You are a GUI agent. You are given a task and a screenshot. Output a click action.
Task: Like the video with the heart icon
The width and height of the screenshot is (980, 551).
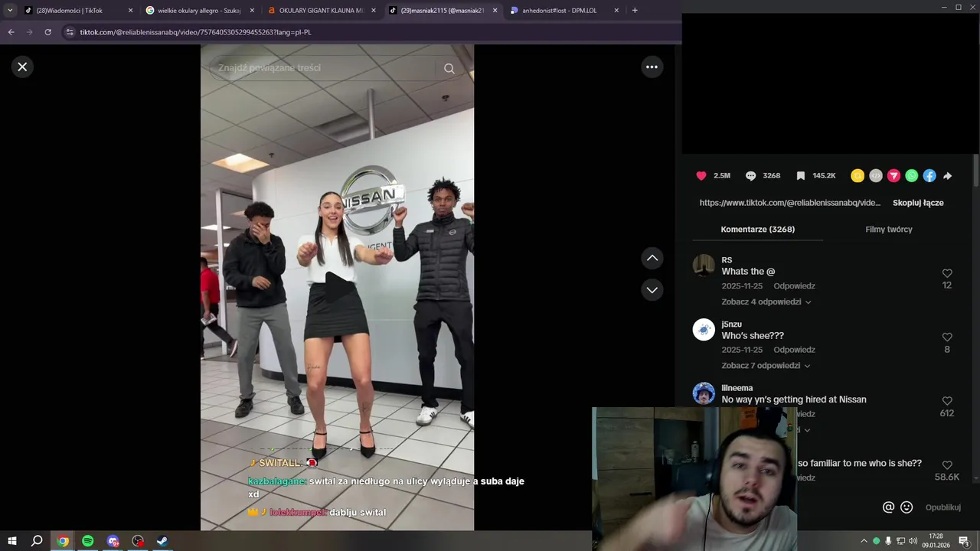coord(701,176)
